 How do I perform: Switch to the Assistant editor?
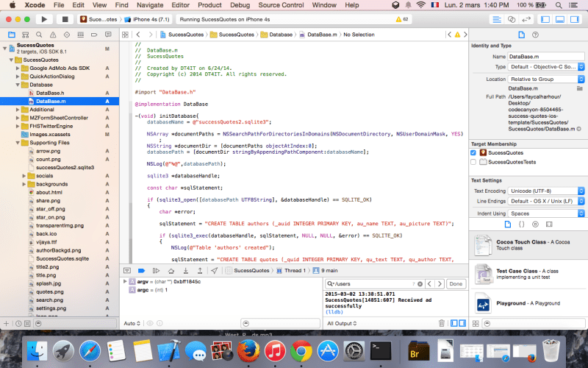[512, 19]
